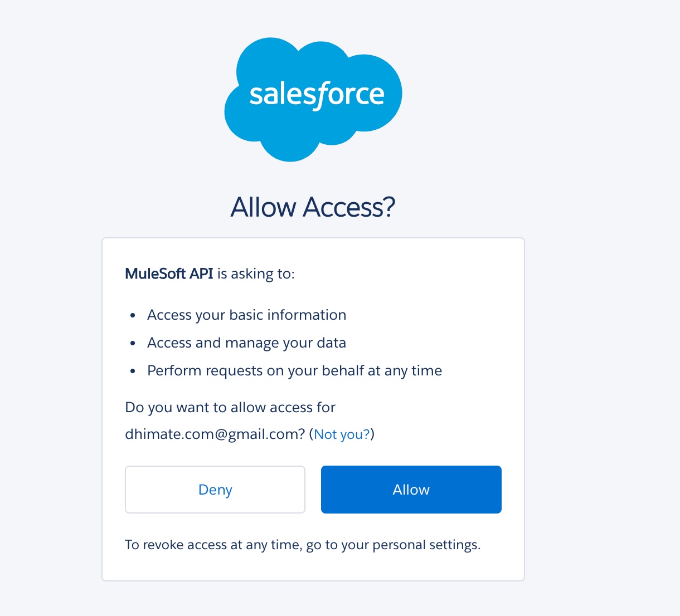Click bullet beside "Perform requests on your behalf"

(133, 371)
